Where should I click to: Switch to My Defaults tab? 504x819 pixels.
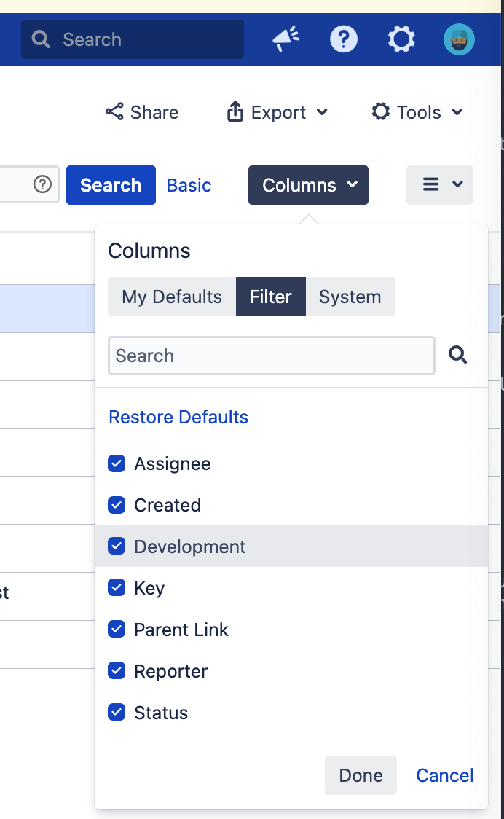click(172, 297)
